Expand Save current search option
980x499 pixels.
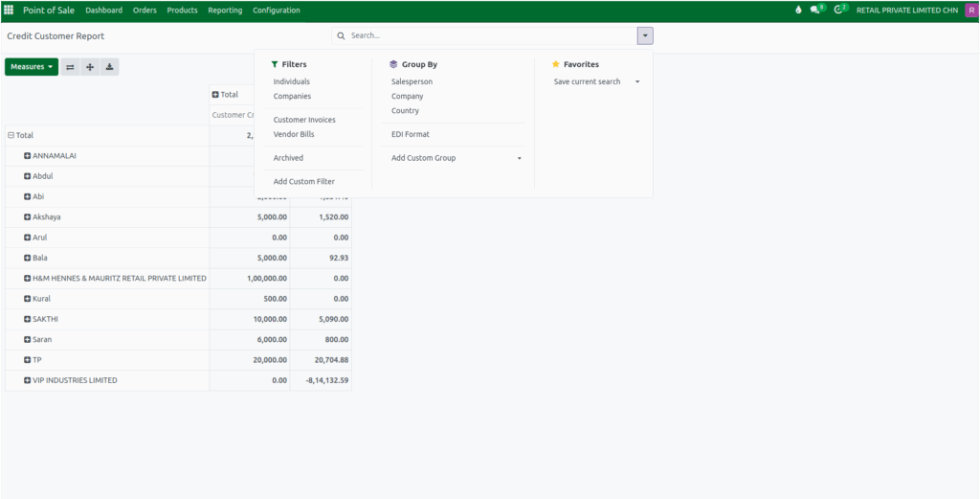(x=596, y=82)
